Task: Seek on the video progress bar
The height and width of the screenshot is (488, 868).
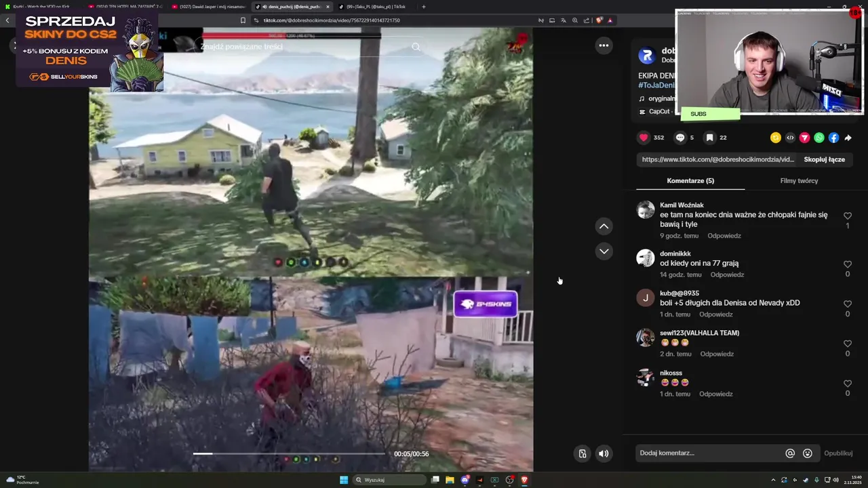Action: (x=290, y=453)
